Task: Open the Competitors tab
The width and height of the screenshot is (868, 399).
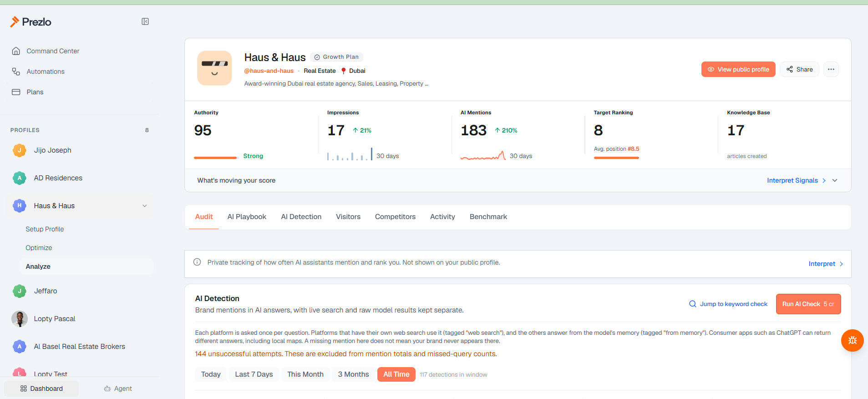Action: click(x=395, y=217)
